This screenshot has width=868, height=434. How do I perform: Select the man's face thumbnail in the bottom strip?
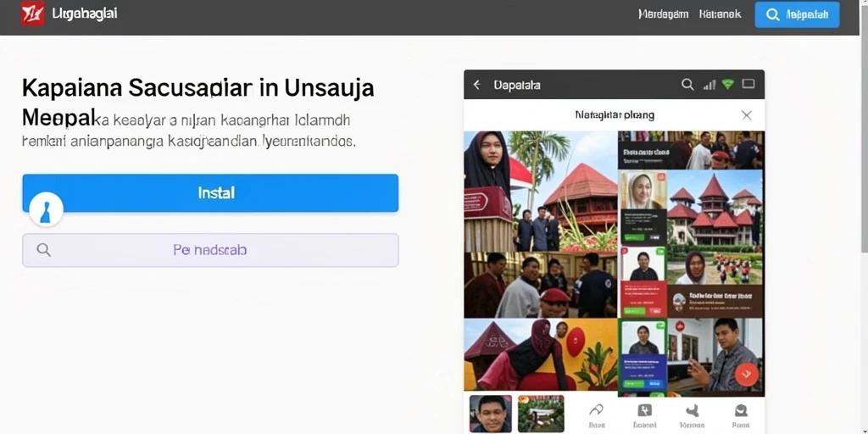pyautogui.click(x=491, y=414)
